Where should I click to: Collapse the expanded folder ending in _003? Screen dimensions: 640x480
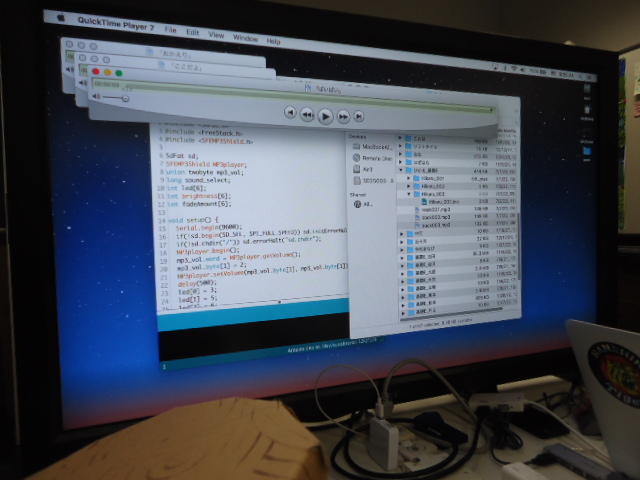tap(409, 194)
